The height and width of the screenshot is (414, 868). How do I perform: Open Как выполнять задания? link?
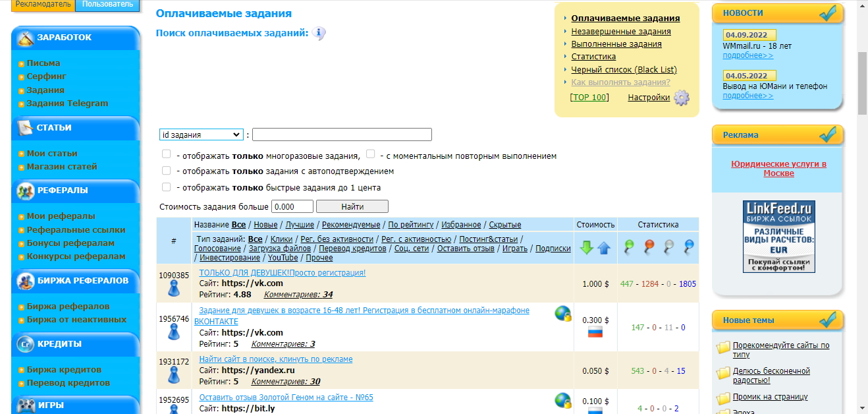(620, 82)
